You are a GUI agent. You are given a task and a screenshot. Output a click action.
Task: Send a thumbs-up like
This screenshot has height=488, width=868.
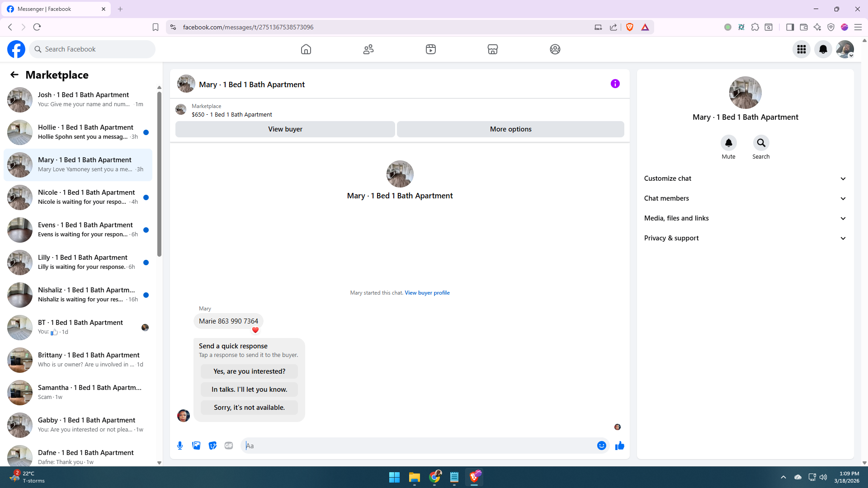coord(619,446)
